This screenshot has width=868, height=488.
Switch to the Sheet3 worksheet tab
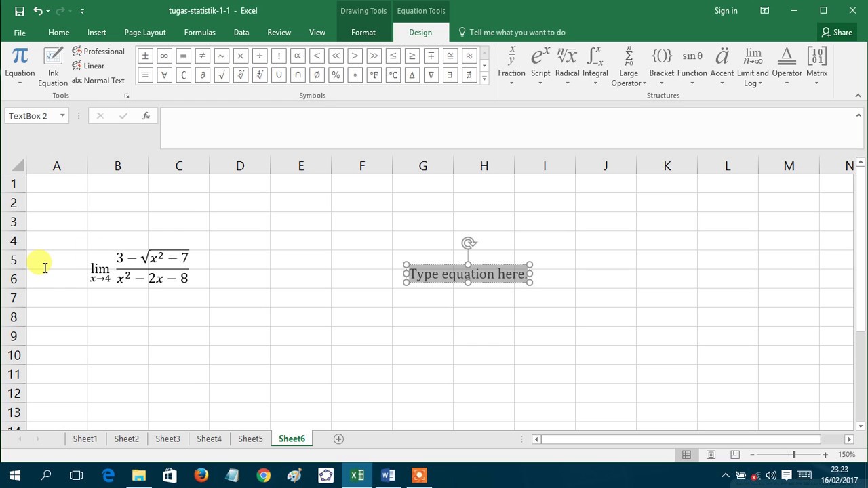[167, 439]
